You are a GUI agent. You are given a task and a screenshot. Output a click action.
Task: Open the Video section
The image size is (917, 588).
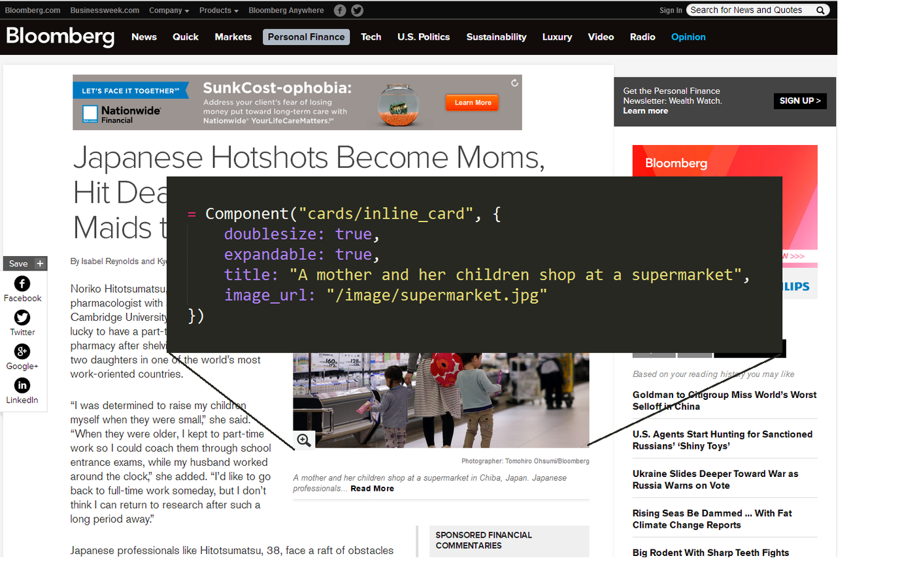pos(601,37)
